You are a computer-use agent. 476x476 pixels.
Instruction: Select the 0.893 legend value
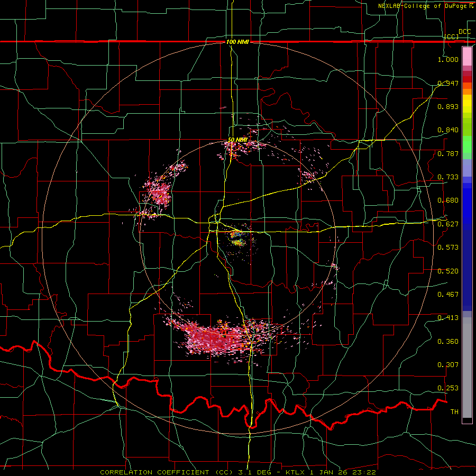point(448,106)
